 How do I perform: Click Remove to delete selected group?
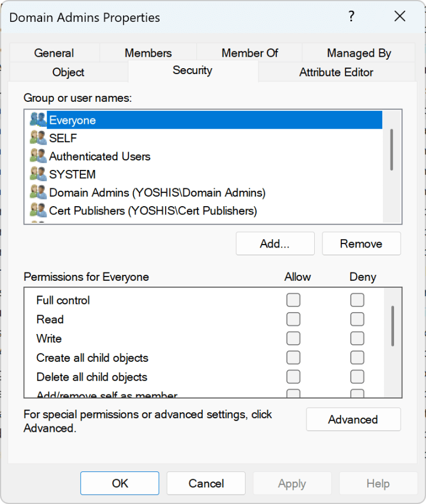point(361,243)
